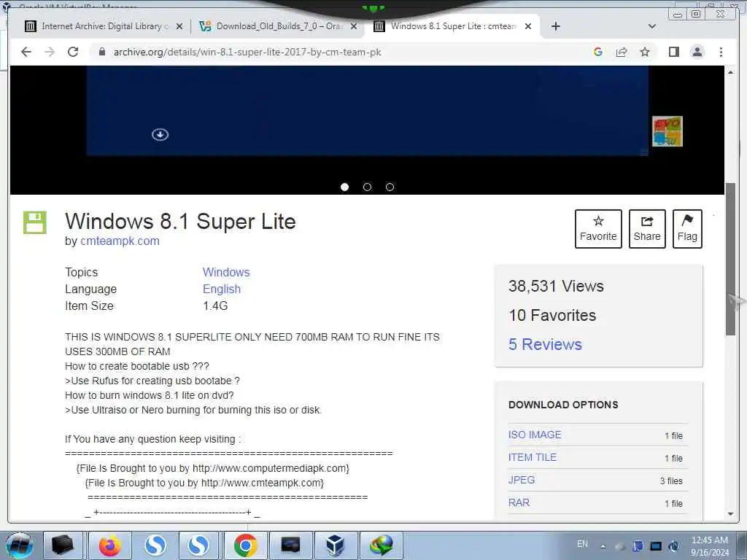747x560 pixels.
Task: Reload the current page
Action: point(73,52)
